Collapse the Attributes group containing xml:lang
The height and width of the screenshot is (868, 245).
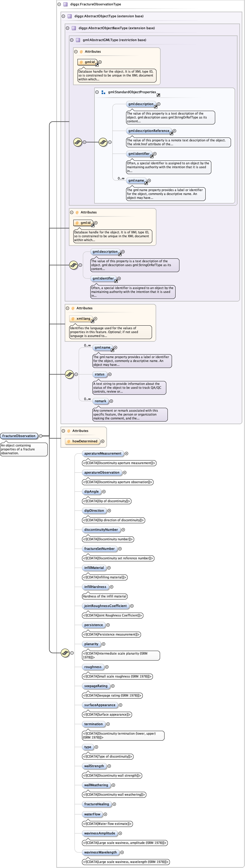tap(67, 308)
